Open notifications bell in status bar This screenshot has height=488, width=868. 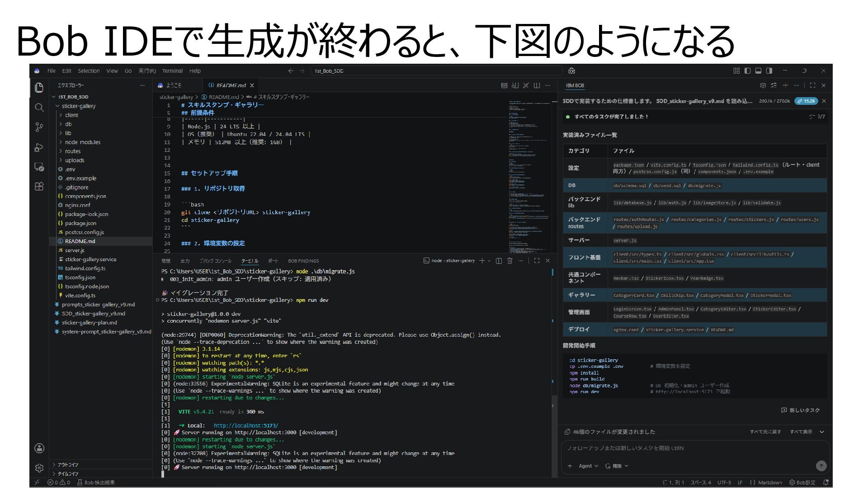[826, 482]
